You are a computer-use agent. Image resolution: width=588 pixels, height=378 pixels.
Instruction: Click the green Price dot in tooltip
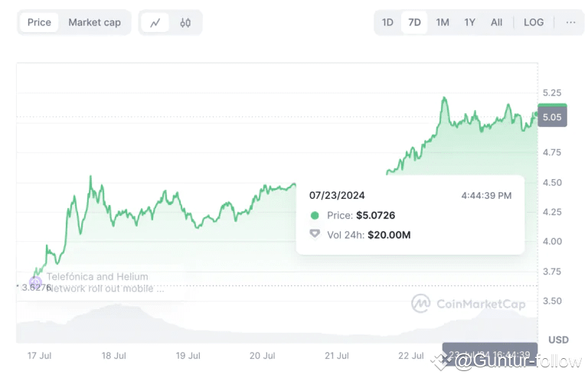coord(315,216)
